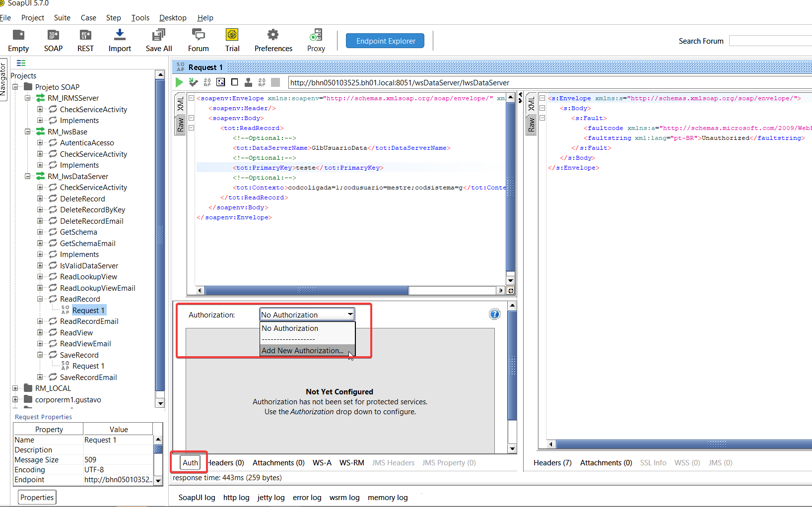Open response Headers (7) tab
Viewport: 812px width, 507px height.
coord(552,463)
